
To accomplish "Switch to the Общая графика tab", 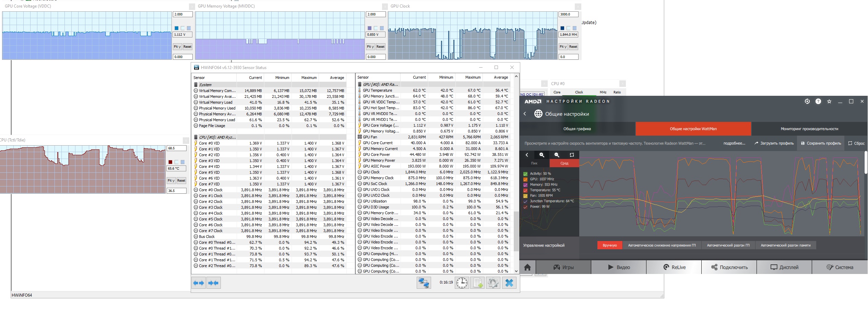I will click(577, 129).
